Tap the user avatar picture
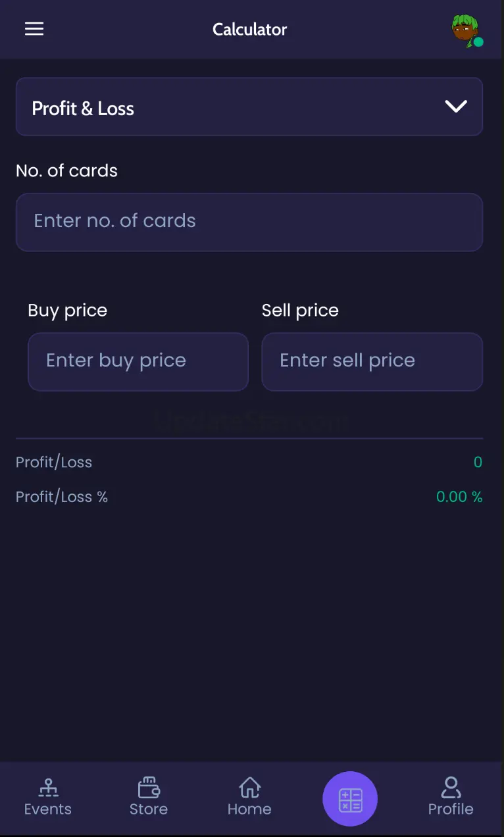Image resolution: width=504 pixels, height=837 pixels. point(465,30)
